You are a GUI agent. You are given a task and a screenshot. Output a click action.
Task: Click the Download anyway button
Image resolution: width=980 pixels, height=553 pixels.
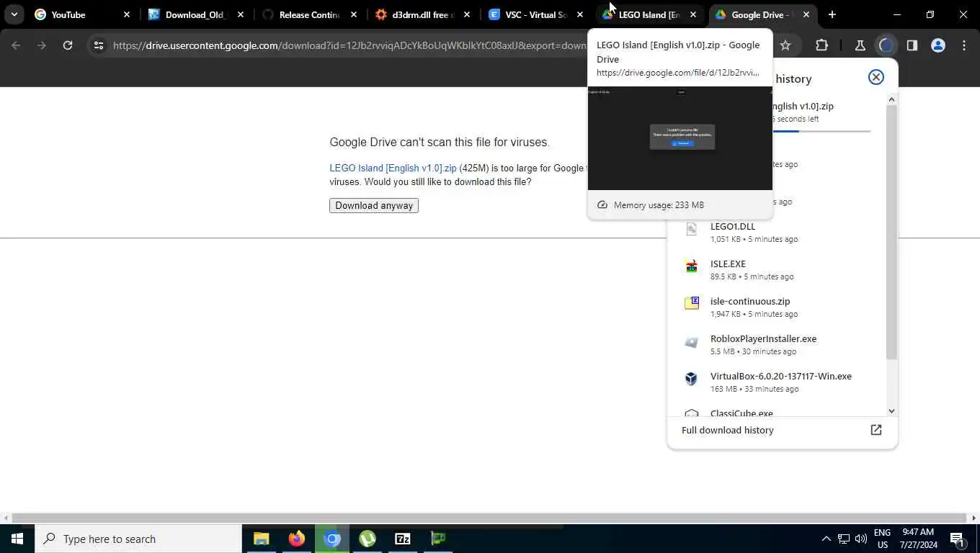click(374, 205)
